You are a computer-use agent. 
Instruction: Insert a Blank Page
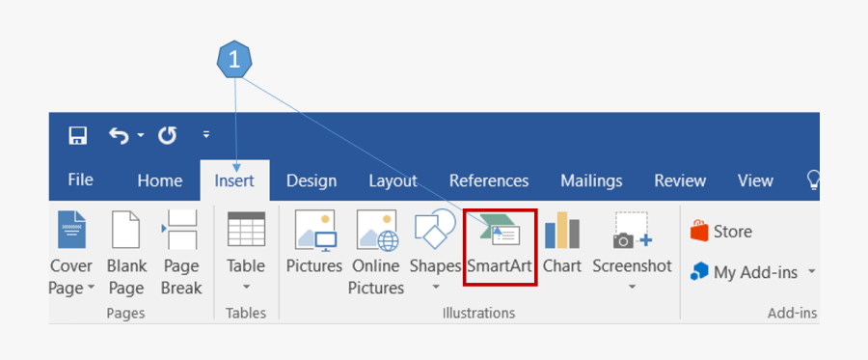tap(126, 254)
